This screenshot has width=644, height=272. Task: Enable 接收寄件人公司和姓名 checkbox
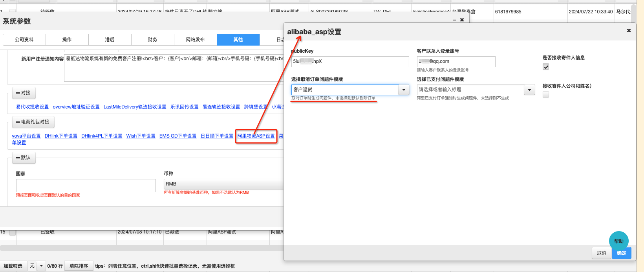[546, 94]
